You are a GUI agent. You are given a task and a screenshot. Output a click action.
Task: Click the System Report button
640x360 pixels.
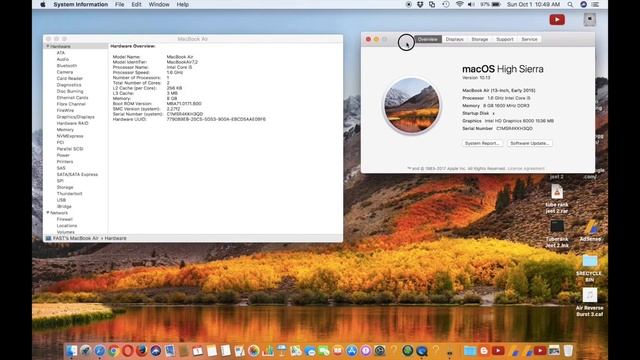point(482,143)
